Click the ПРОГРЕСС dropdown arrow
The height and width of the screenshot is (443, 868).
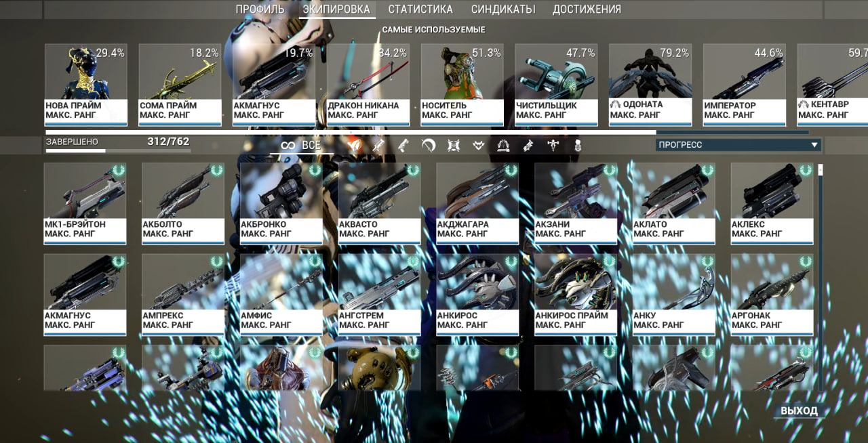pos(814,145)
